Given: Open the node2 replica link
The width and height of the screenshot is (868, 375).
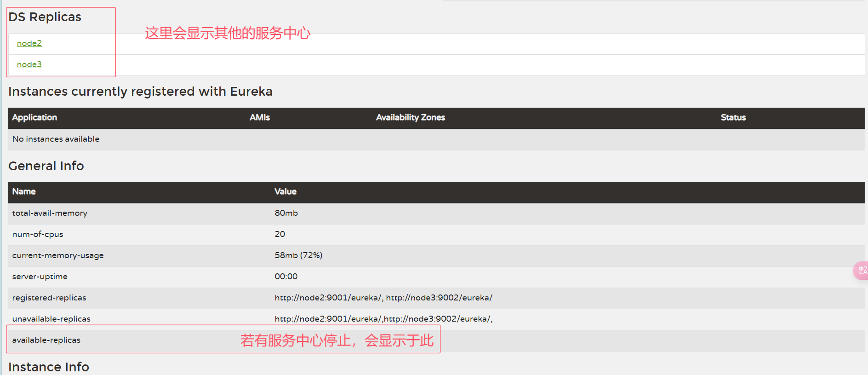Looking at the screenshot, I should tap(29, 43).
